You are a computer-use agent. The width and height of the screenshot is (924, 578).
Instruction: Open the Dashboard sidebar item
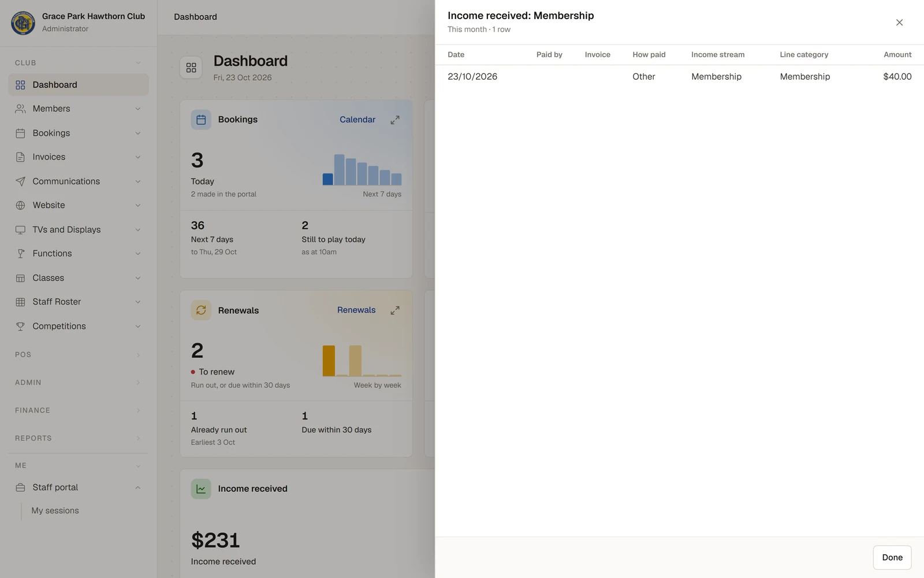pyautogui.click(x=79, y=84)
